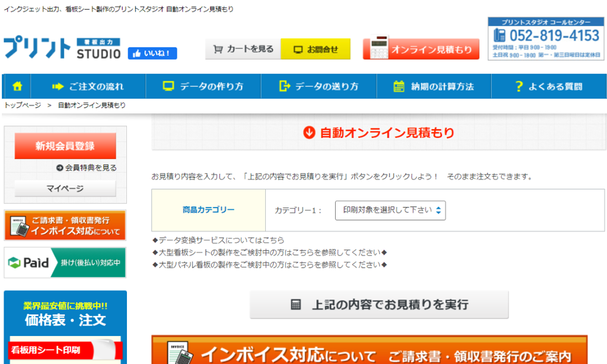The image size is (607, 364).
Task: Follow the 会員特典を見る link
Action: click(x=87, y=167)
